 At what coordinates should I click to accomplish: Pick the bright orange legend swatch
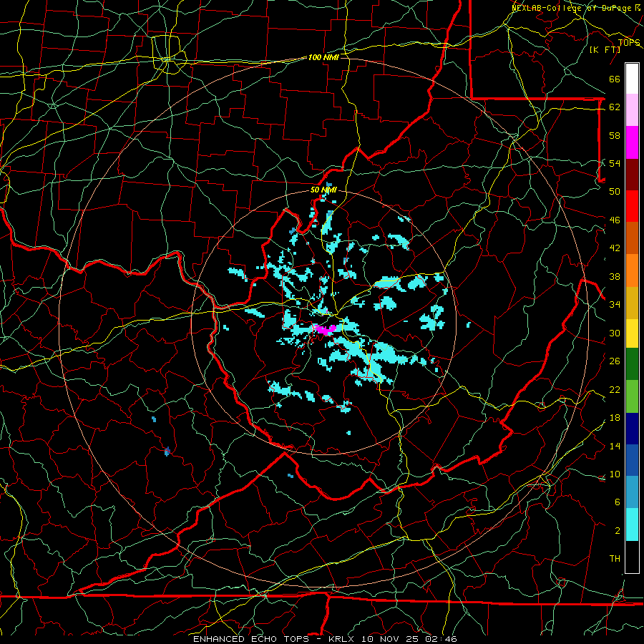coord(632,270)
